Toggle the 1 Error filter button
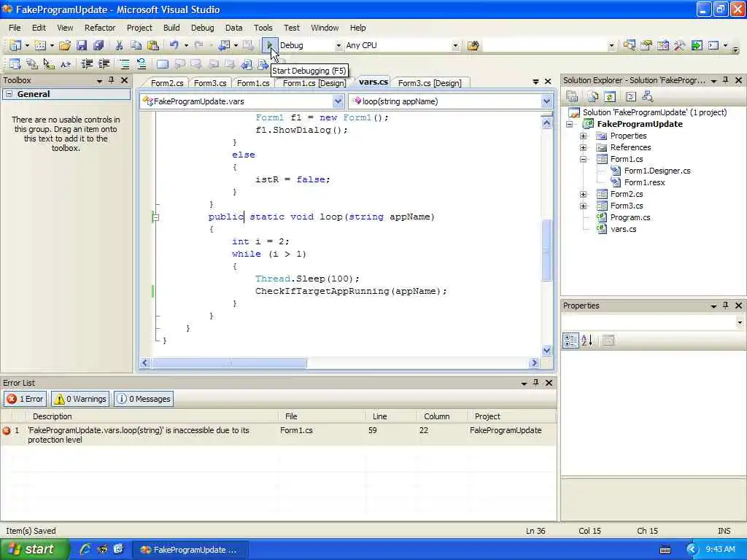Viewport: 747px width, 560px height. pos(26,399)
